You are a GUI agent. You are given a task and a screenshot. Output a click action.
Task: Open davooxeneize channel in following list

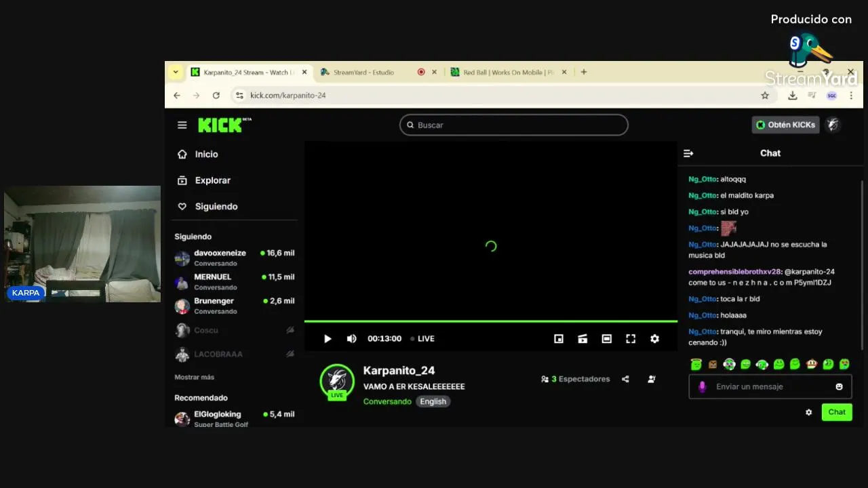pyautogui.click(x=234, y=258)
